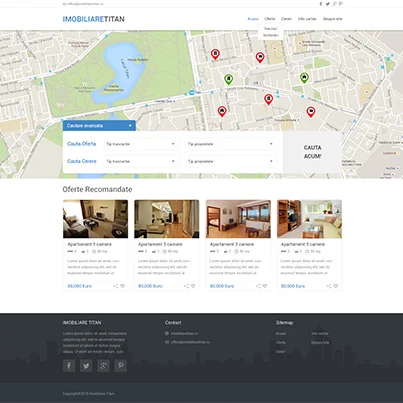Open Tip tranzactie dropdown in Cauta Oferta row

click(141, 144)
